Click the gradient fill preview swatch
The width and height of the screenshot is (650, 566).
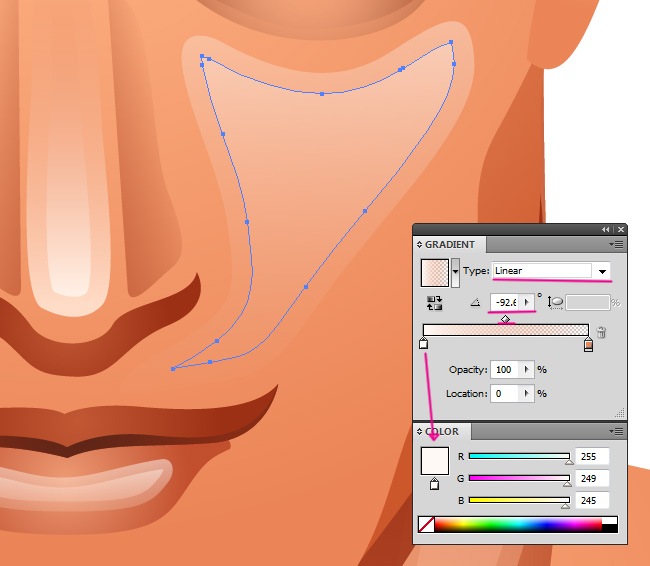434,271
